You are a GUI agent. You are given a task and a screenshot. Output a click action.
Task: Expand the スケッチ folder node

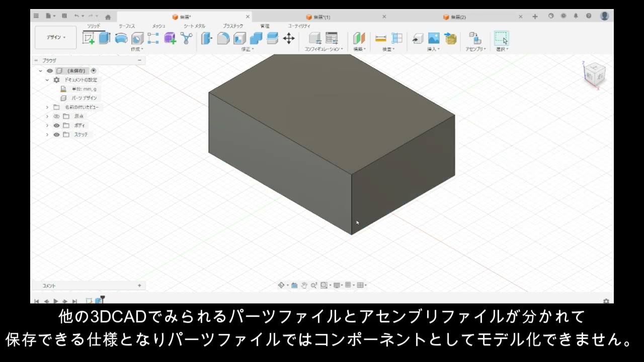47,135
